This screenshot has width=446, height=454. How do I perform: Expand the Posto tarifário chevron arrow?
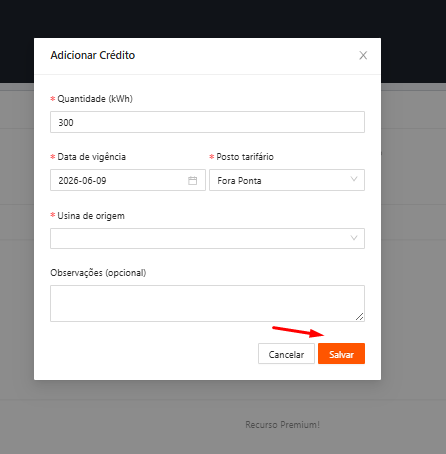354,179
